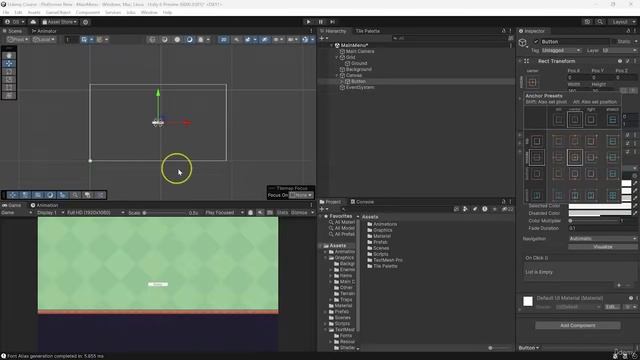Viewport: 640px width, 360px height.
Task: Click the Pause button in the top toolbar
Action: [x=321, y=22]
